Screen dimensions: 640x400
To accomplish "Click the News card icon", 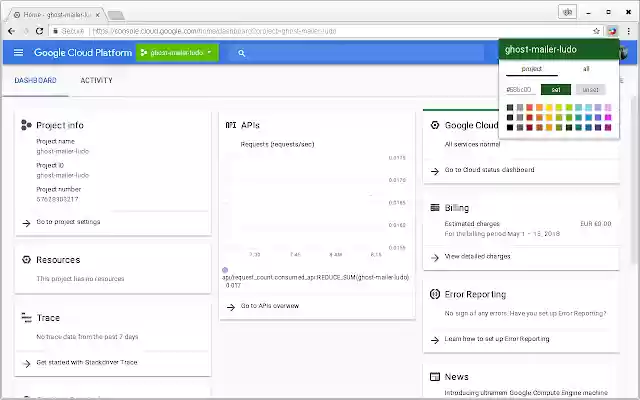I will (435, 376).
